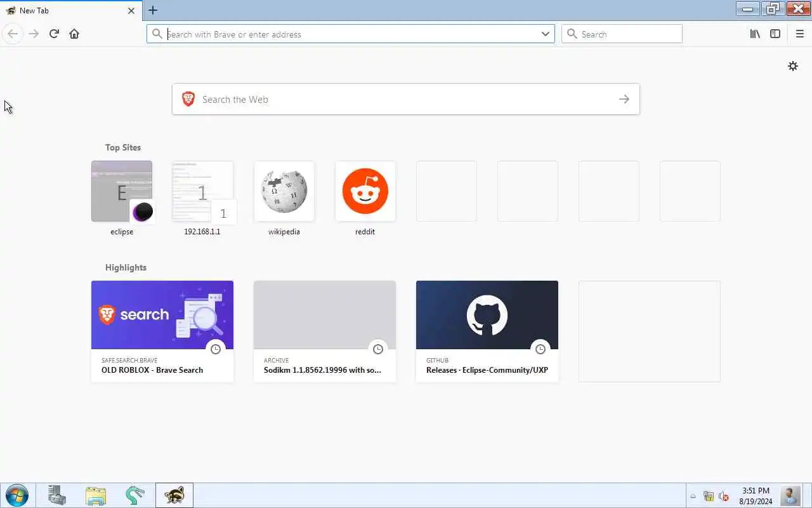
Task: Click magnifier icon in the small Search box
Action: [x=572, y=34]
